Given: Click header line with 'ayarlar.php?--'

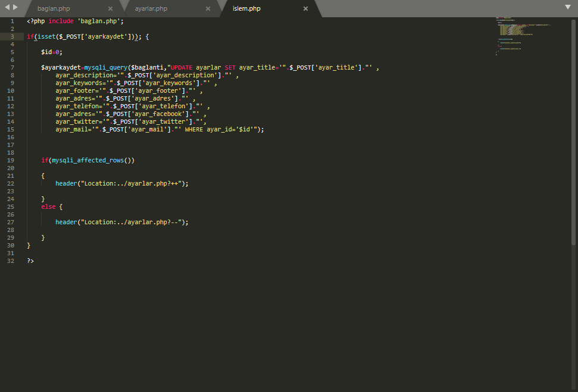Looking at the screenshot, I should point(121,222).
